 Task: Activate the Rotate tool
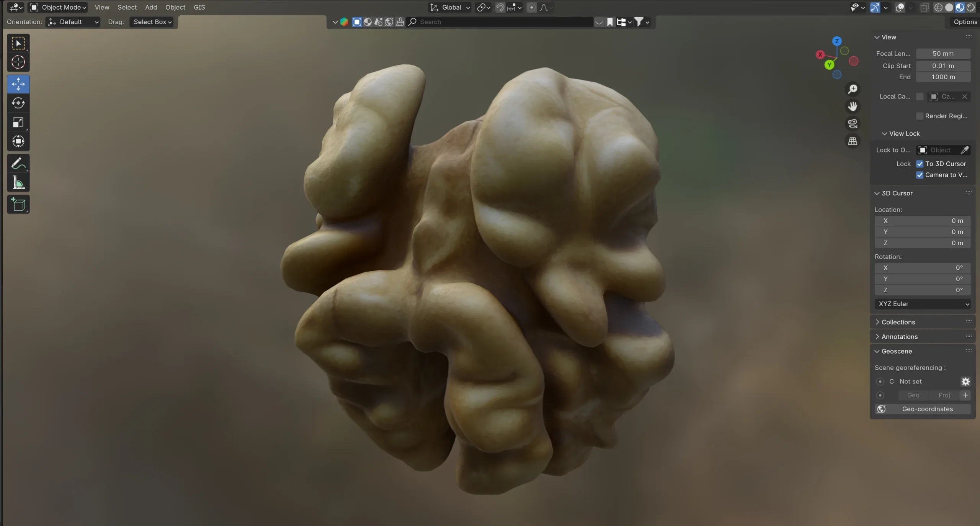[18, 103]
